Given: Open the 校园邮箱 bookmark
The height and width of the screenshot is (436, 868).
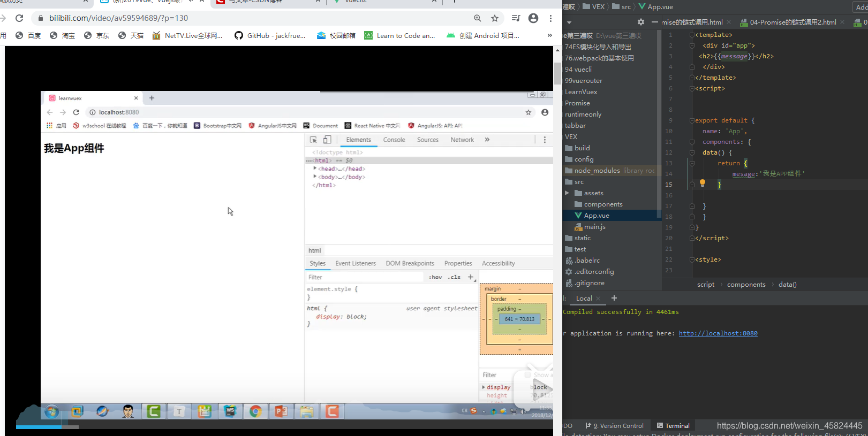Looking at the screenshot, I should tap(336, 35).
